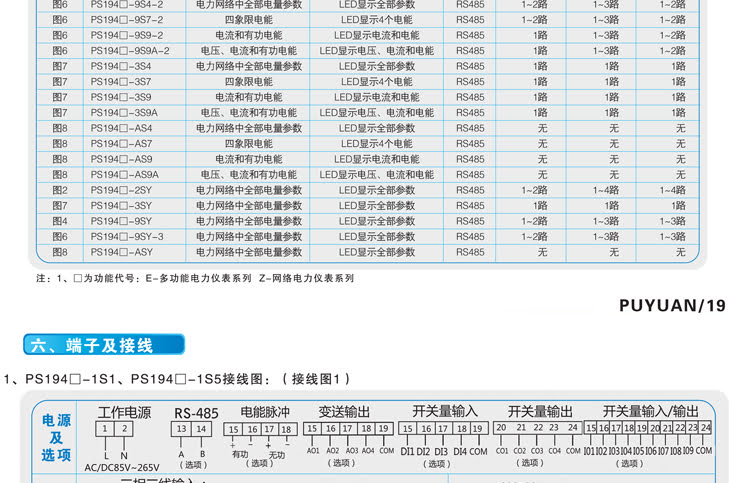Select the PS194□-2SY model row
Viewport: 731px width, 483px height.
pos(121,190)
